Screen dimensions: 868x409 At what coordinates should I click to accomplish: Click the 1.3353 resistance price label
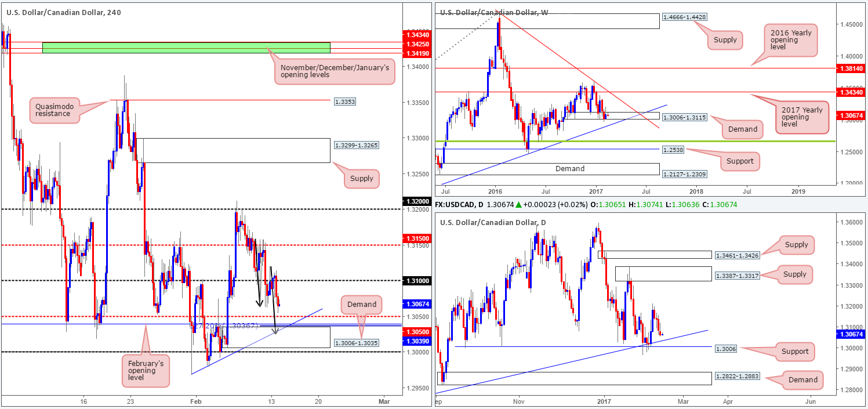click(x=344, y=101)
